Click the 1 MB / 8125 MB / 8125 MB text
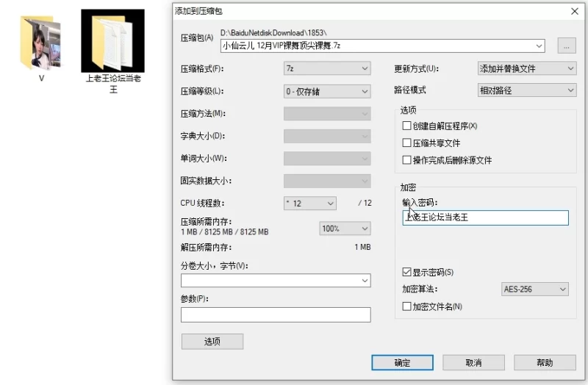Screen dimensions: 588x385 [x=225, y=232]
